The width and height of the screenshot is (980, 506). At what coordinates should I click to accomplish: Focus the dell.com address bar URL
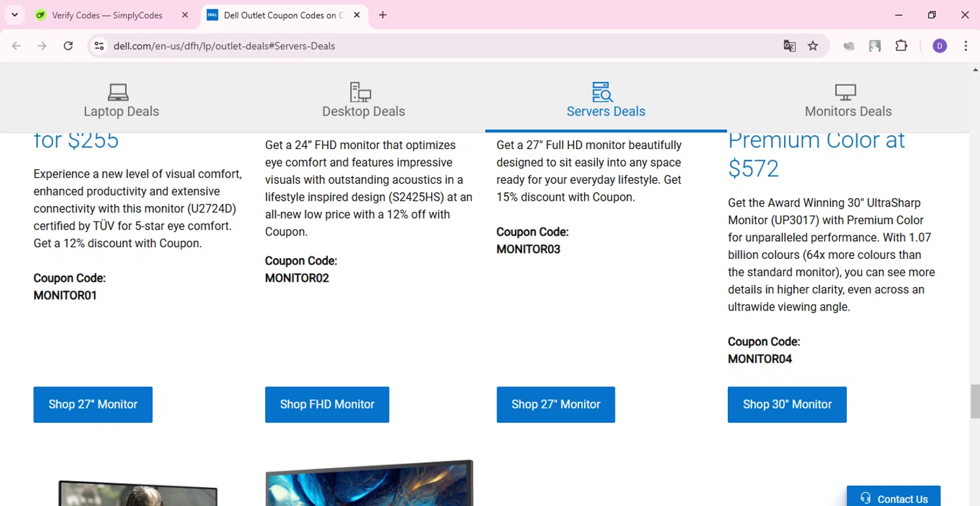click(x=224, y=46)
